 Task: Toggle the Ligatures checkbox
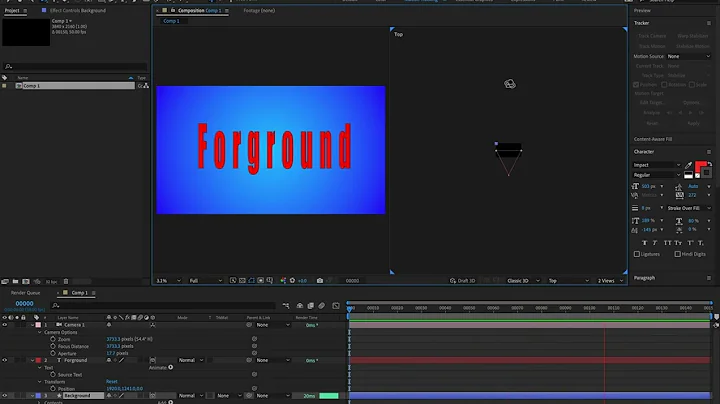[x=637, y=254]
